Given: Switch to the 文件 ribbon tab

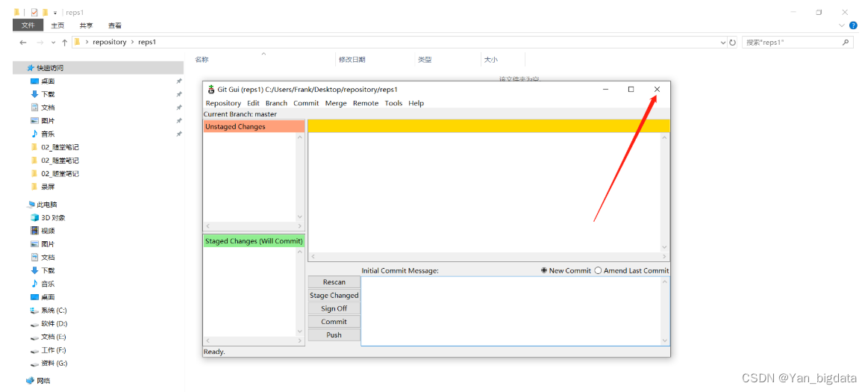Looking at the screenshot, I should [x=28, y=25].
